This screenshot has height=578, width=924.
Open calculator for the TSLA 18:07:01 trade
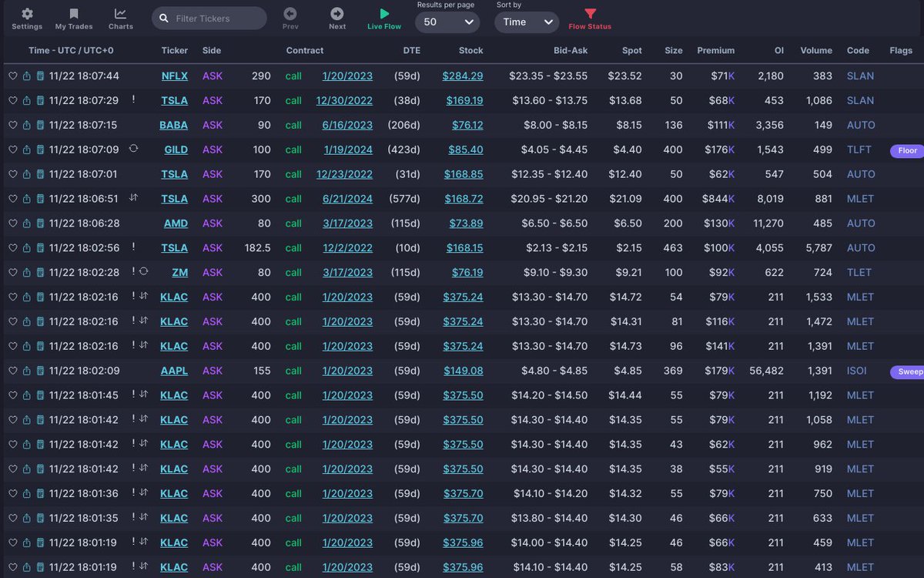[40, 174]
